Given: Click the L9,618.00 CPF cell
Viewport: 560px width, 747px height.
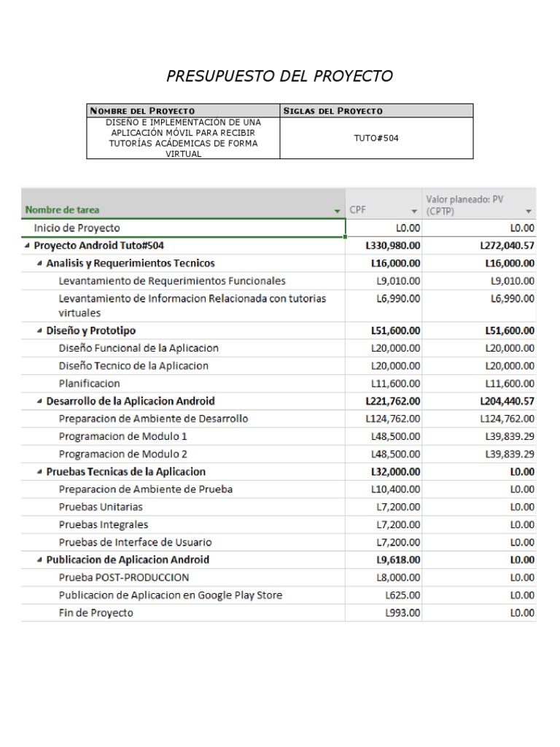Looking at the screenshot, I should point(384,560).
